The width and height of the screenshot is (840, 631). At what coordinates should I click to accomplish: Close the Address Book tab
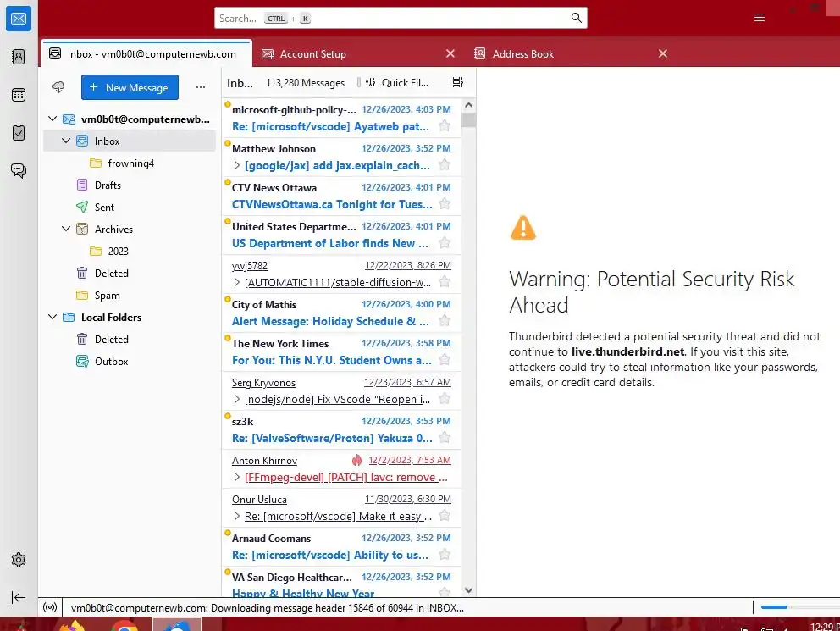pyautogui.click(x=663, y=53)
